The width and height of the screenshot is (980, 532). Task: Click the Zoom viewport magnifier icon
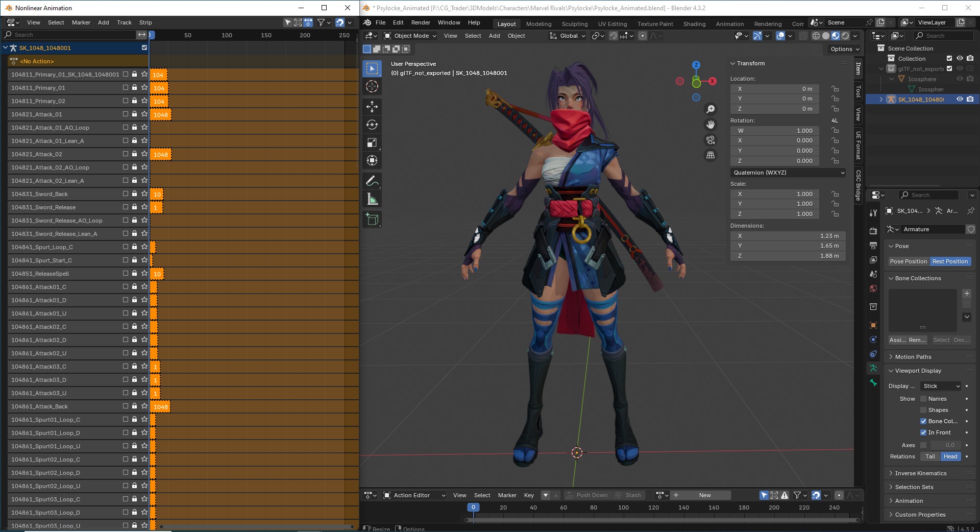pyautogui.click(x=710, y=109)
